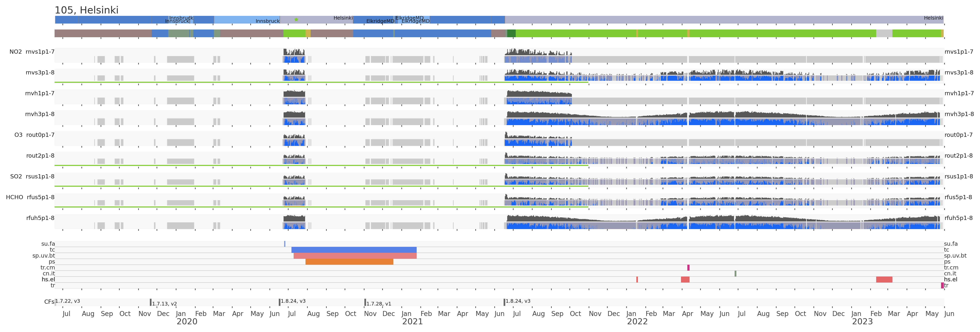Click the blue tc event bar

tap(354, 250)
